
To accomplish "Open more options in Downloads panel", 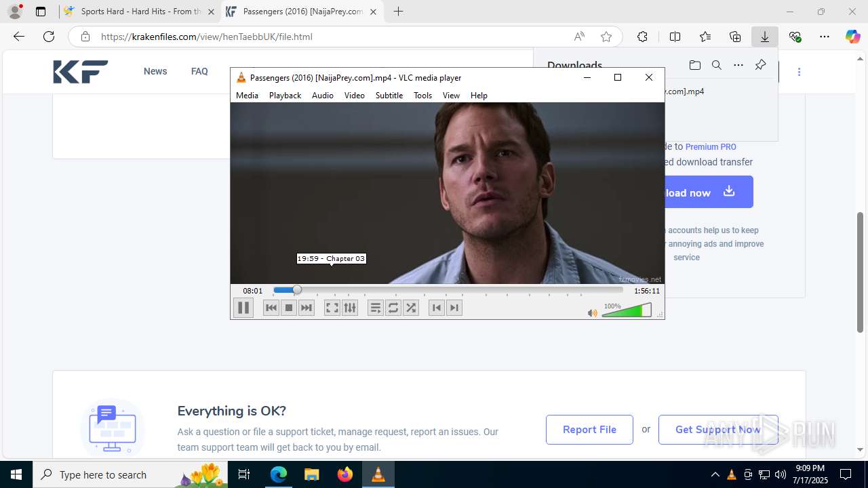I will pos(738,65).
